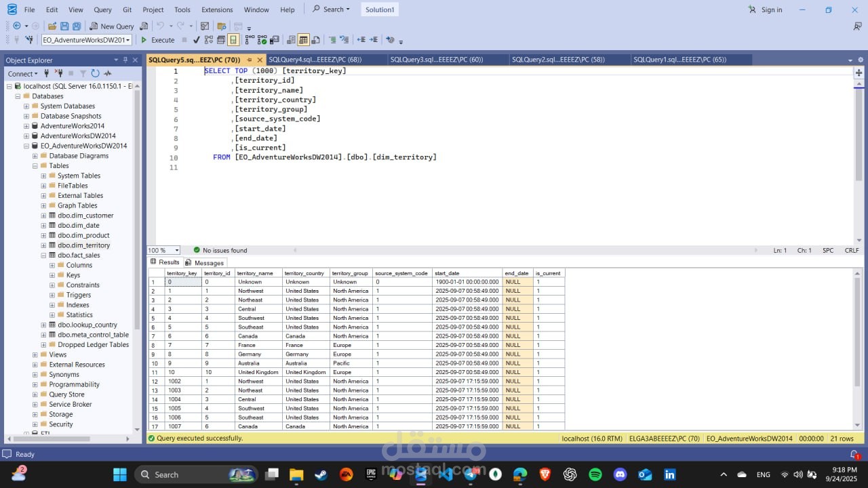Expand the Columns folder under fact_sales
The height and width of the screenshot is (488, 868).
(x=52, y=265)
